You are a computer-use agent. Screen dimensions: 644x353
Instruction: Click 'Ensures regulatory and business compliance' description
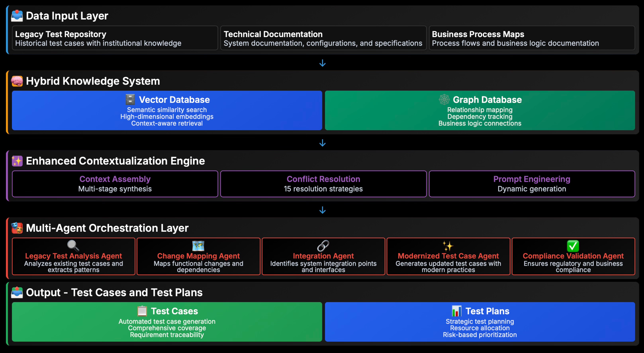(x=573, y=267)
